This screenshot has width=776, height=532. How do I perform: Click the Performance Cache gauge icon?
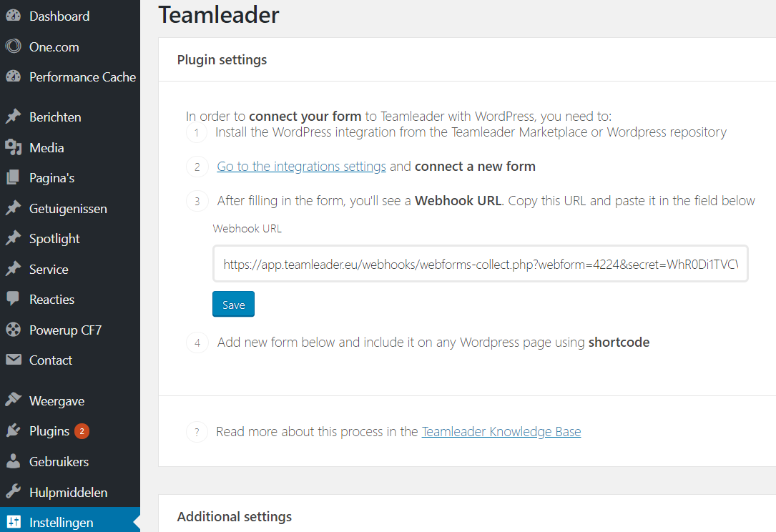(x=14, y=77)
